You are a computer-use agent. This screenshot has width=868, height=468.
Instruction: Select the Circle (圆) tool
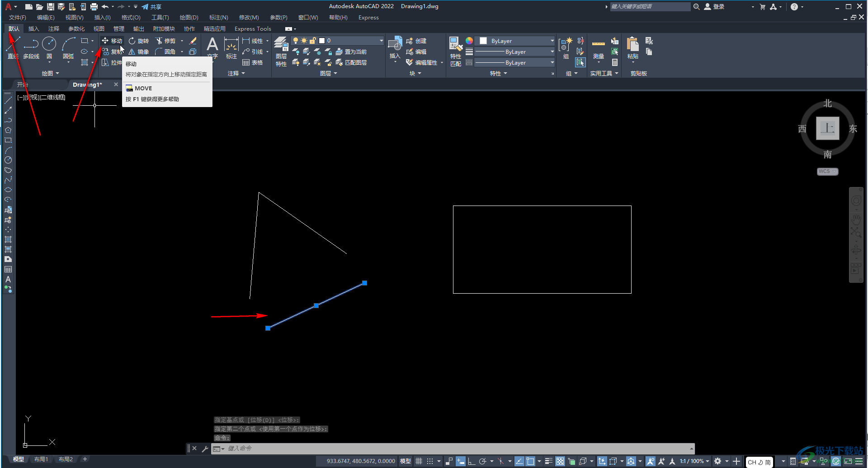(49, 48)
